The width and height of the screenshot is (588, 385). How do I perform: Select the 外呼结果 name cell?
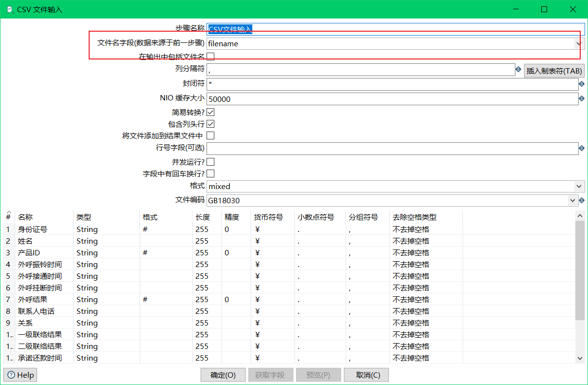[44, 299]
